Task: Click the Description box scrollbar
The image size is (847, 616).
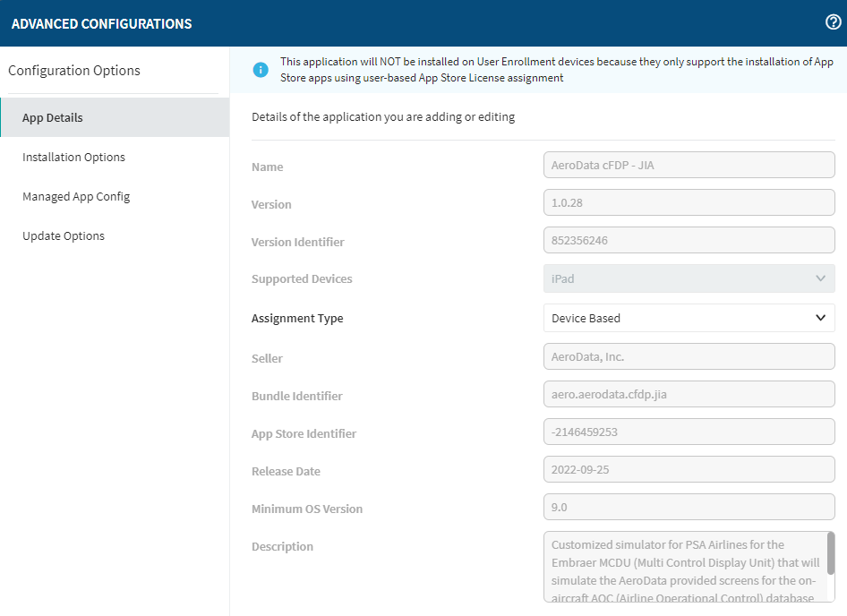Action: pos(830,555)
